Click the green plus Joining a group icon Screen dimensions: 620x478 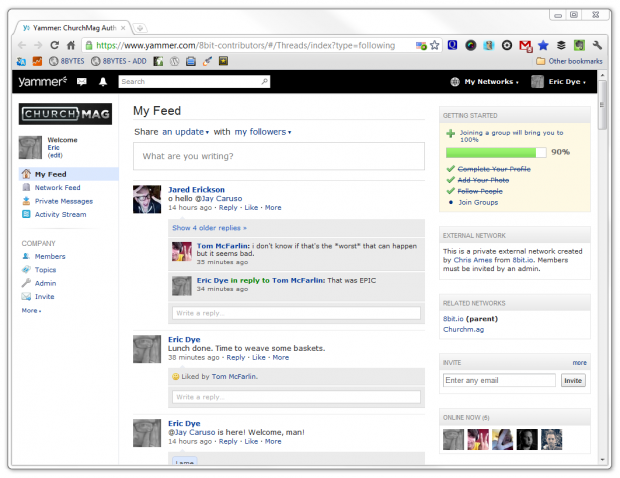coord(450,133)
